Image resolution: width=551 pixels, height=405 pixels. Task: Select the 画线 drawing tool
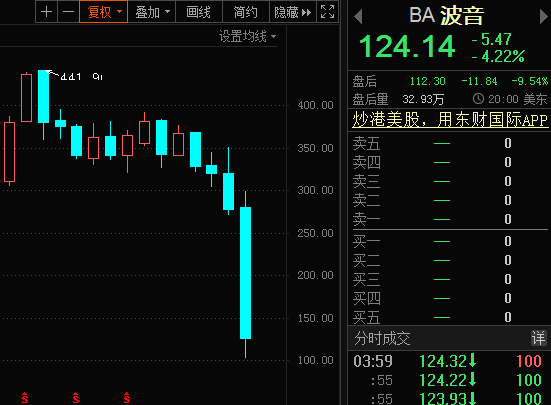(x=199, y=12)
